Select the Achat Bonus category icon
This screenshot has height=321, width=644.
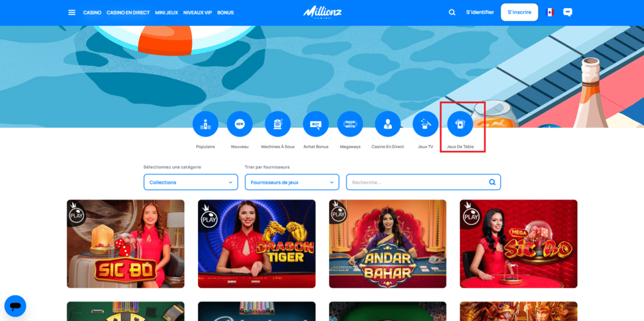pyautogui.click(x=316, y=124)
